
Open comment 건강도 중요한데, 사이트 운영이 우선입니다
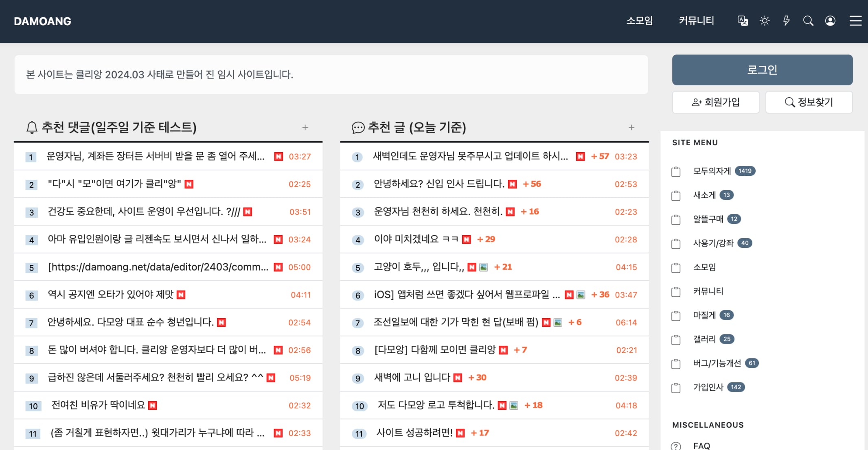tap(144, 212)
